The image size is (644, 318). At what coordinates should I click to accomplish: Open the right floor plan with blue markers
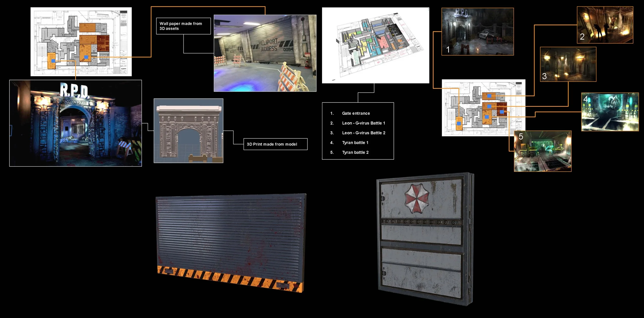(484, 108)
